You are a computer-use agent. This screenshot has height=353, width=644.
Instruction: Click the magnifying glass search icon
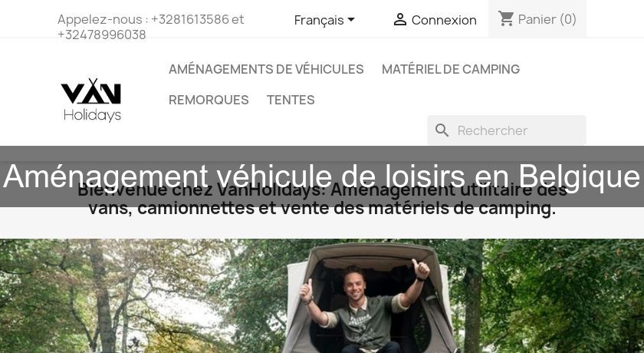442,130
